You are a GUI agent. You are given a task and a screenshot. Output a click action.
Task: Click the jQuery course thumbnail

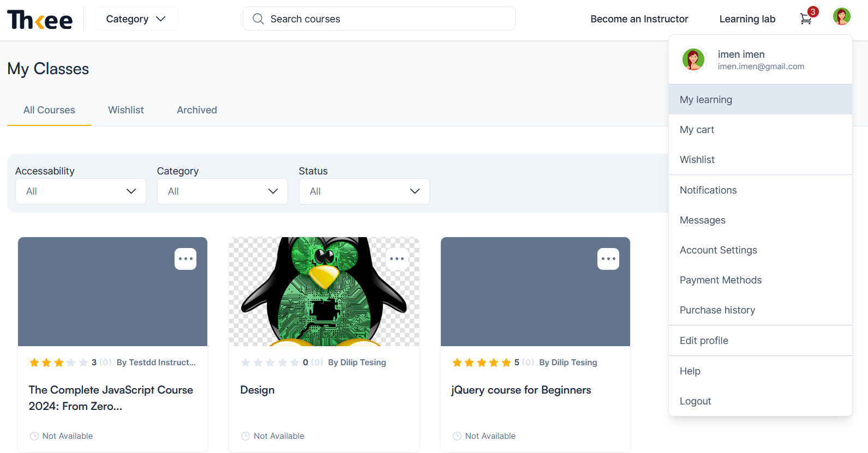(535, 292)
